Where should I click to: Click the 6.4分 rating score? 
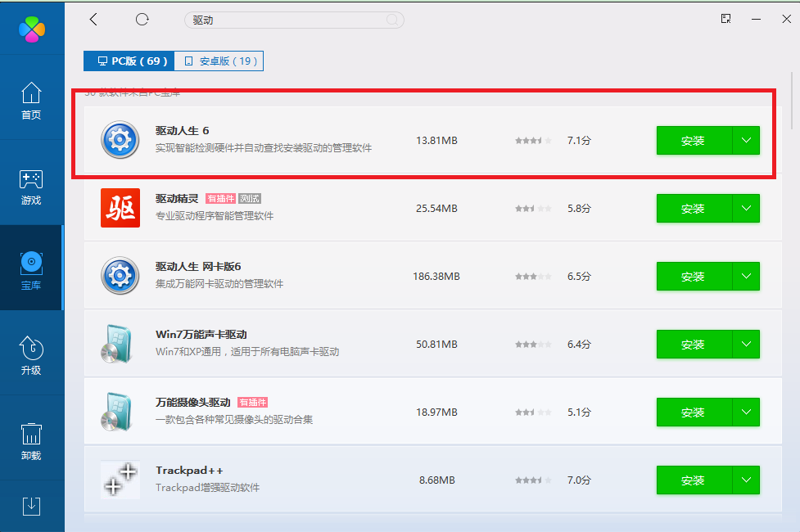pyautogui.click(x=579, y=345)
